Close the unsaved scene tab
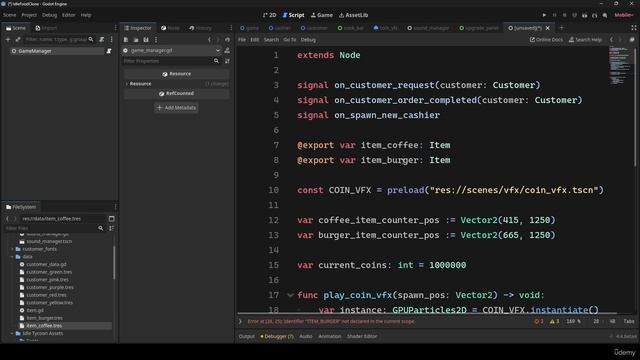Viewport: 640px width, 360px height. pyautogui.click(x=548, y=28)
